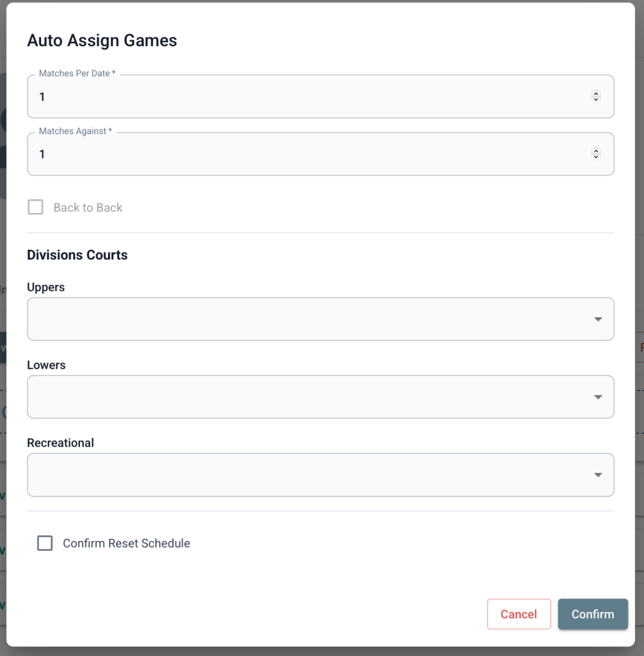This screenshot has height=656, width=644.
Task: Click the Divisions Courts heading
Action: (x=77, y=254)
